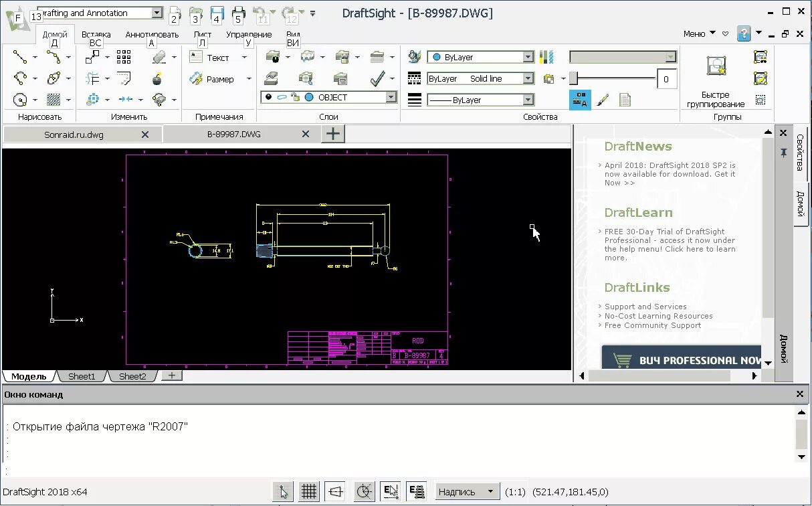Click the Dimension (Размер) tool

213,79
